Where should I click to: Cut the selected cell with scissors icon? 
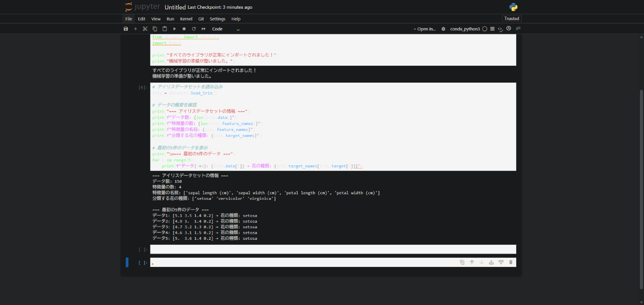145,29
